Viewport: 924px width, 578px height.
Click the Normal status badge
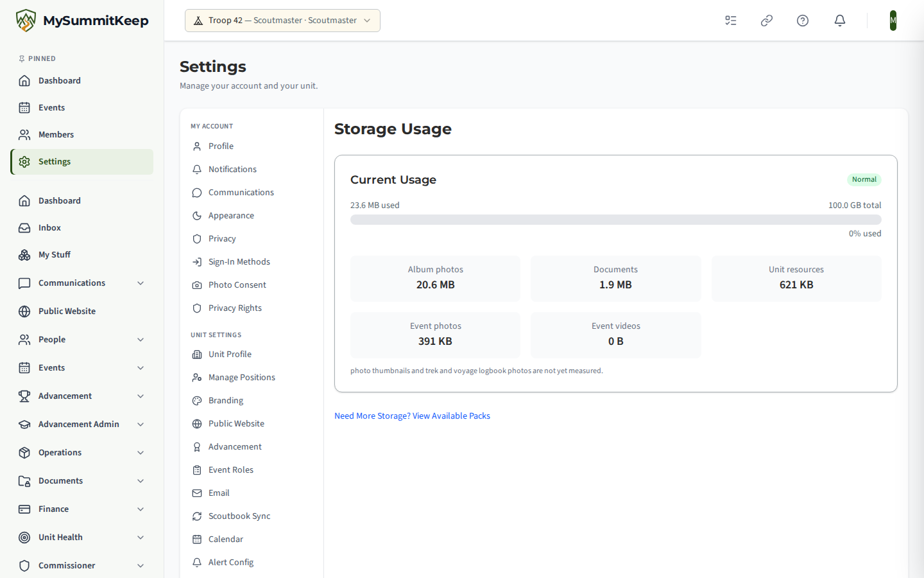click(x=864, y=180)
